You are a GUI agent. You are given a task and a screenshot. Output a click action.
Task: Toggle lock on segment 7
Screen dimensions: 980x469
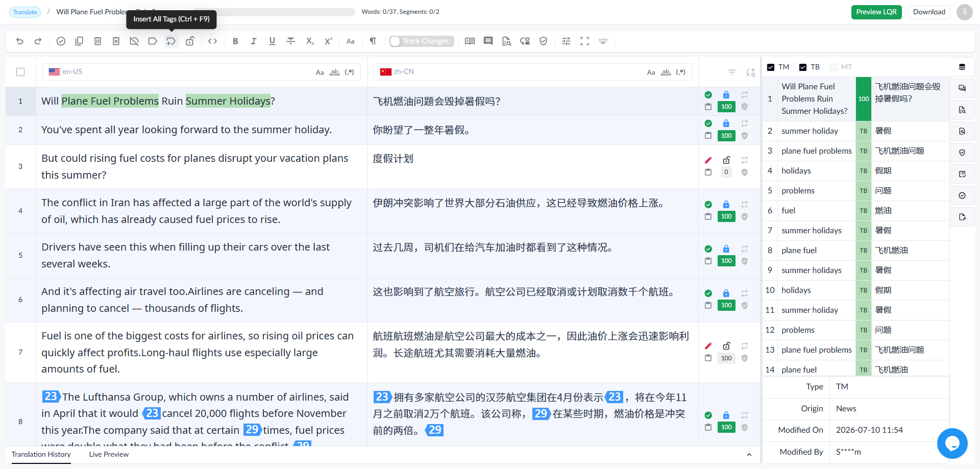[726, 346]
